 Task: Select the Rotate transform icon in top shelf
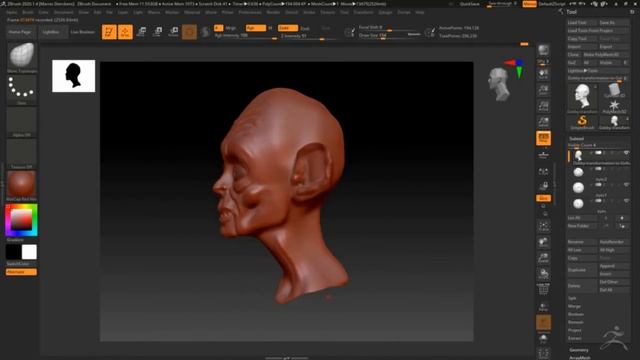pyautogui.click(x=173, y=32)
